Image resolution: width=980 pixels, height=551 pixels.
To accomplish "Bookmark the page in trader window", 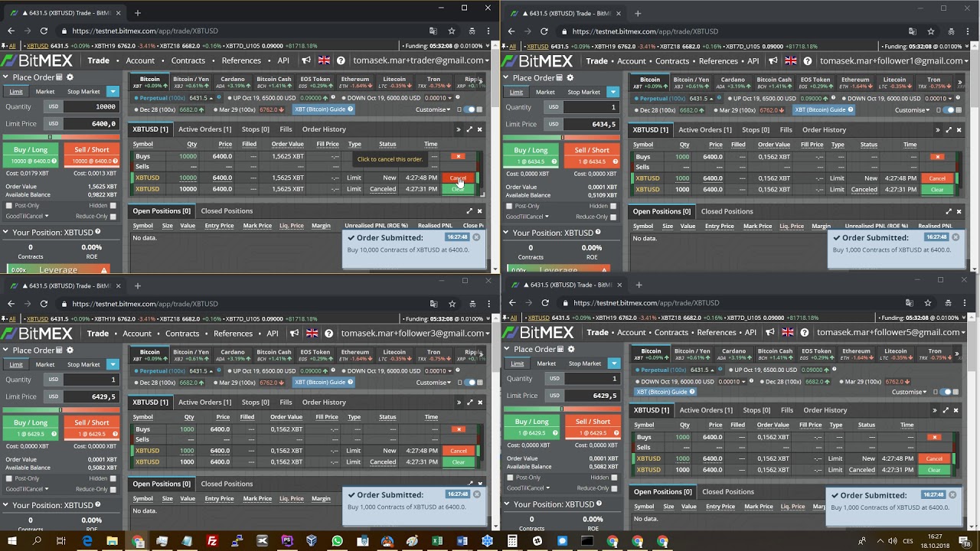I will tap(452, 31).
